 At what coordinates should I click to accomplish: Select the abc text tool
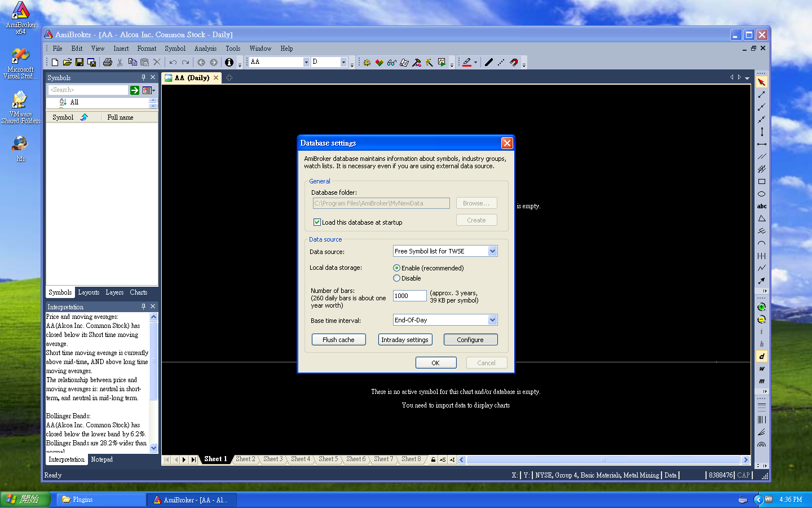pos(762,207)
